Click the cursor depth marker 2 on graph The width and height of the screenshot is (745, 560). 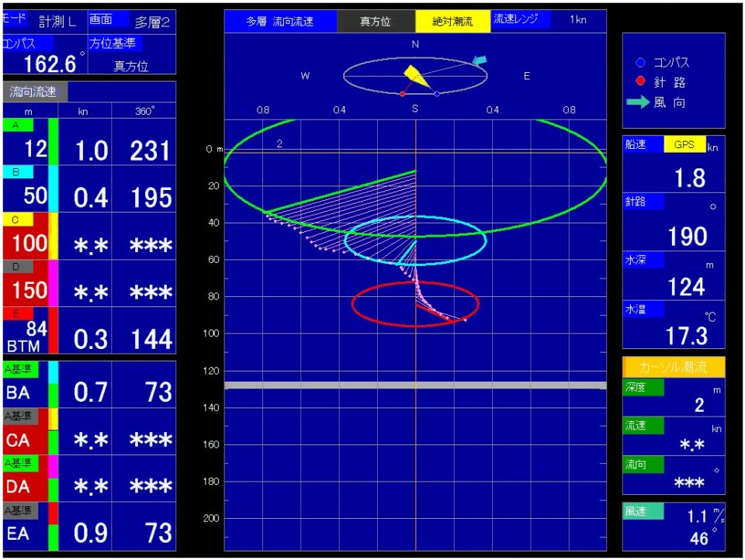[x=279, y=143]
